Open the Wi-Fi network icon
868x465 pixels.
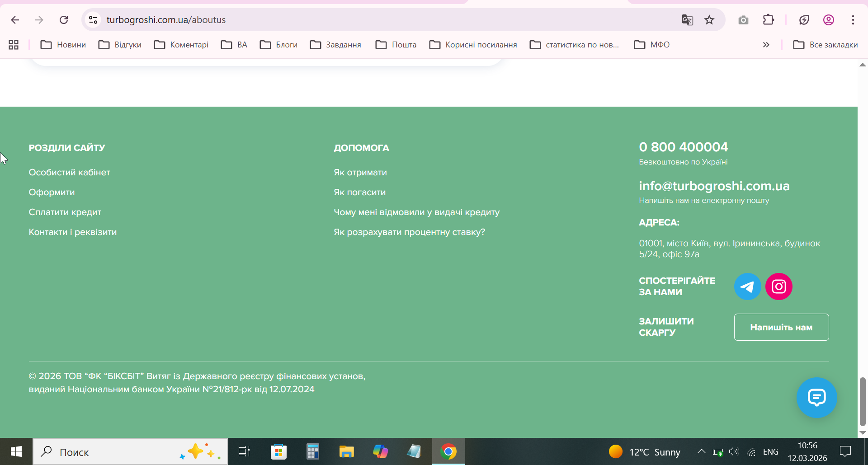(x=751, y=451)
